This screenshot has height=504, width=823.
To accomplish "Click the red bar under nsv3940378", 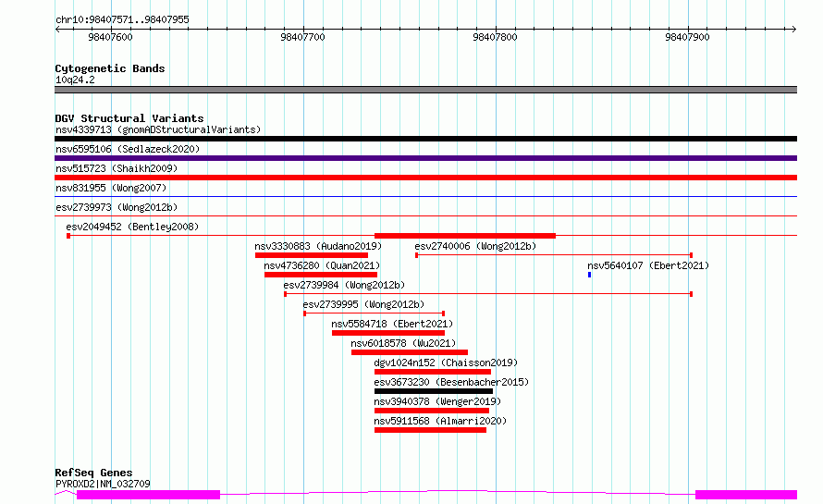I will pyautogui.click(x=432, y=412).
